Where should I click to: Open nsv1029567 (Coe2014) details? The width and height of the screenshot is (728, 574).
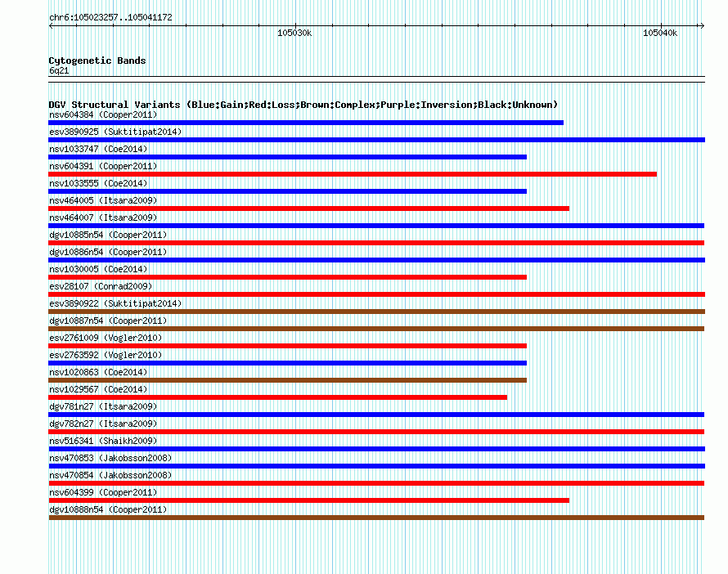[98, 389]
